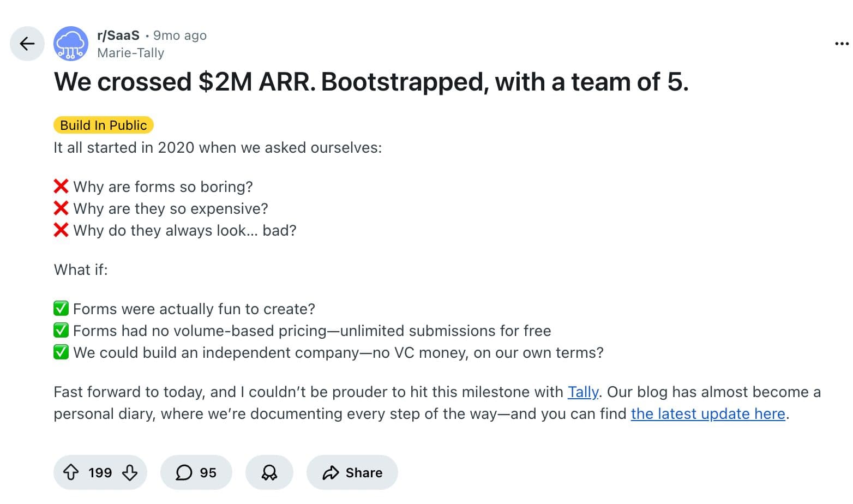Open 'the latest update here' link

point(707,414)
